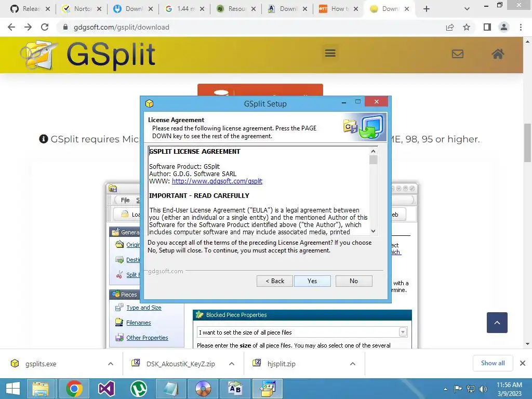Open a new browser tab

[427, 9]
